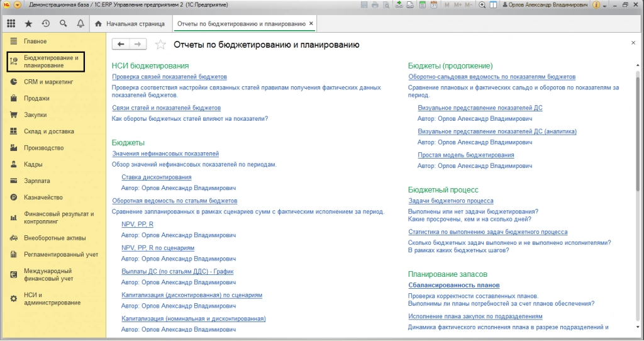Click the M- memory subtract button
This screenshot has width=644, height=341.
pyautogui.click(x=468, y=5)
